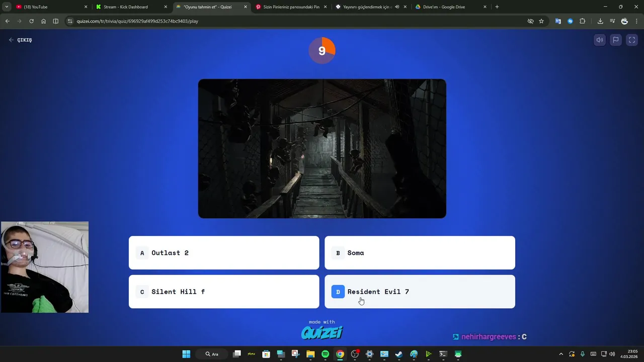Click the microphone tray icon
The width and height of the screenshot is (644, 362).
pyautogui.click(x=583, y=354)
